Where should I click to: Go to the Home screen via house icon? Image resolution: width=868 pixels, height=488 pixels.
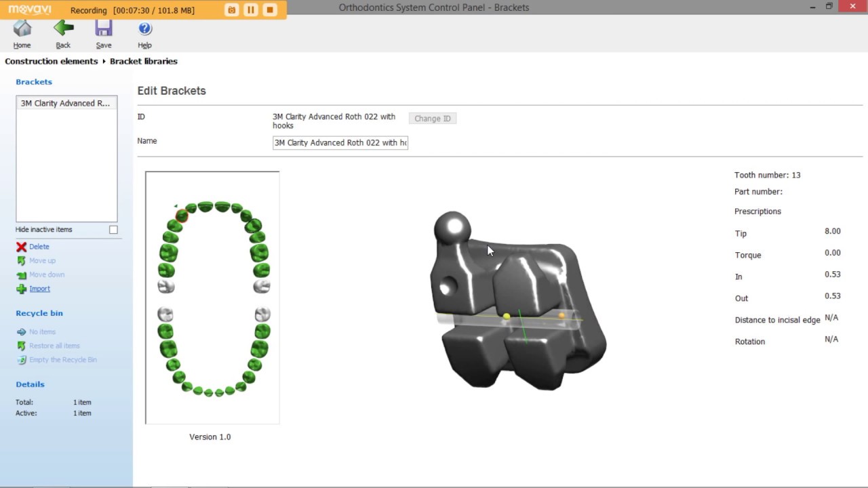(x=22, y=28)
